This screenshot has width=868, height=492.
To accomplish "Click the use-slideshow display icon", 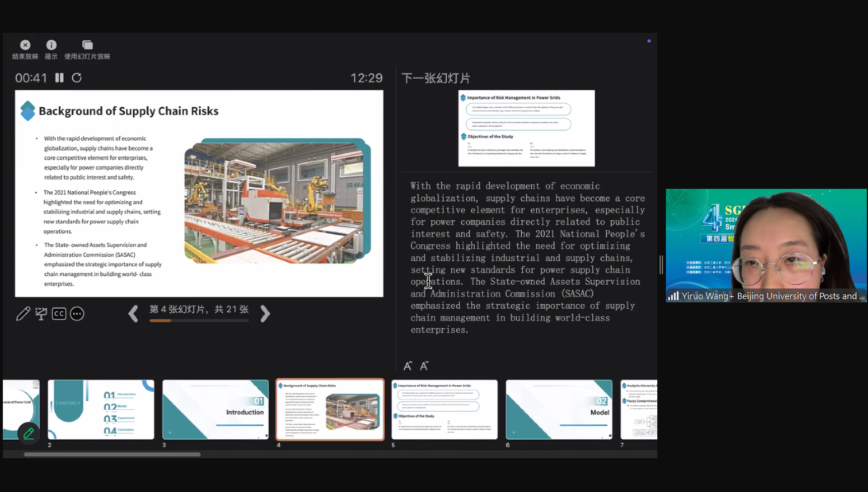I will pos(87,45).
